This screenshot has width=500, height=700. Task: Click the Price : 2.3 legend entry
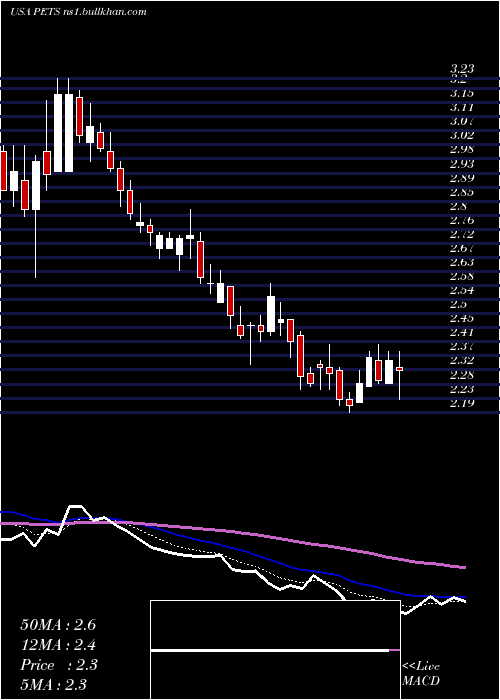pos(58,665)
